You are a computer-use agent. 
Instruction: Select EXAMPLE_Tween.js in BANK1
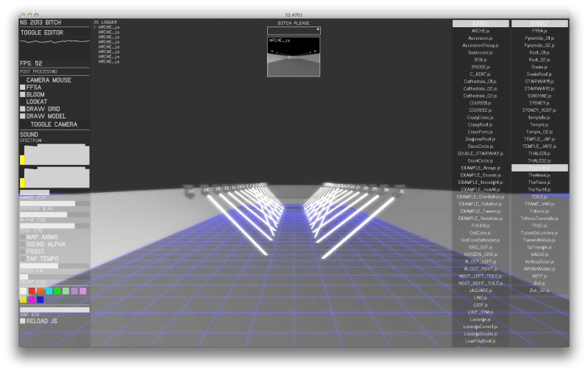(x=481, y=211)
